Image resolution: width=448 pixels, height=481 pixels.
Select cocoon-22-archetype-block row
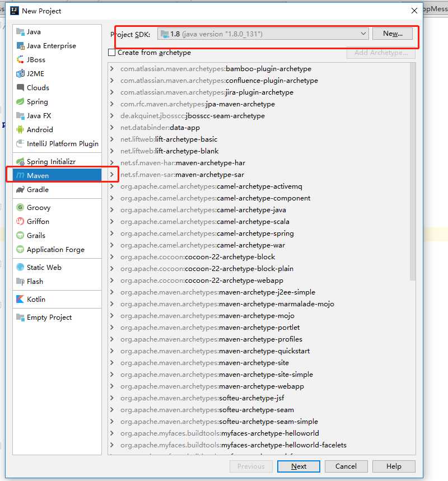[259, 257]
